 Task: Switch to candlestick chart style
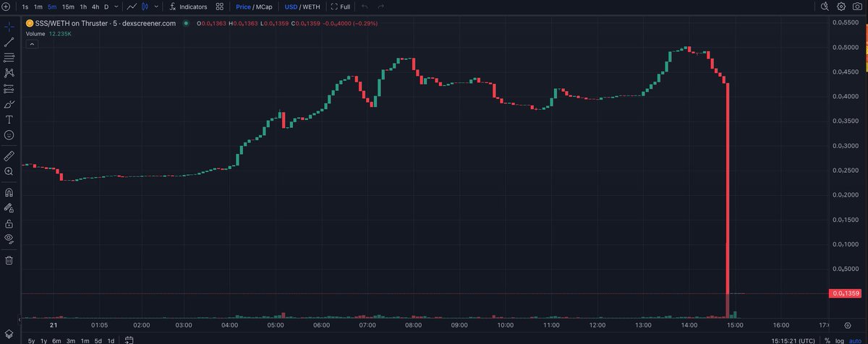tap(145, 7)
